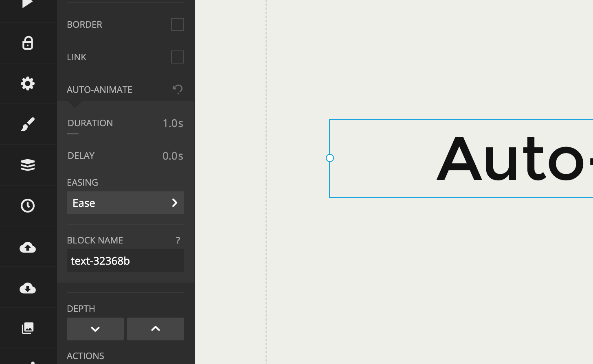Click the cloud download icon

28,288
